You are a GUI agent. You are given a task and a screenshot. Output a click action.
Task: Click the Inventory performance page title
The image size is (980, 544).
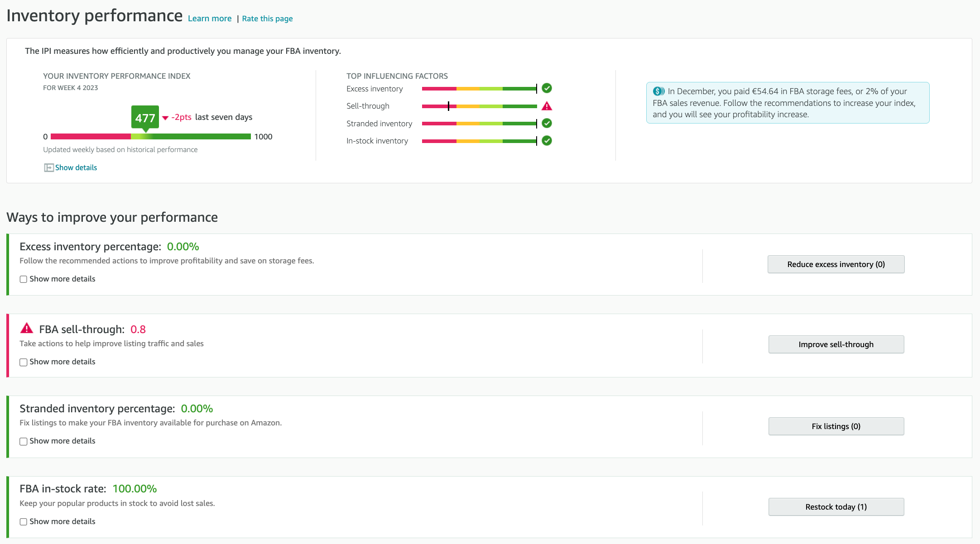click(94, 16)
